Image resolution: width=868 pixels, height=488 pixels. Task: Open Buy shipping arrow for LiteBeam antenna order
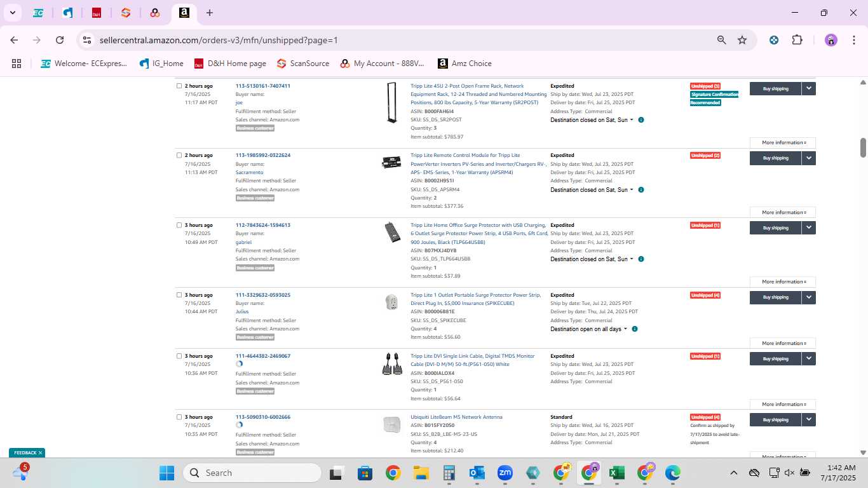tap(808, 419)
